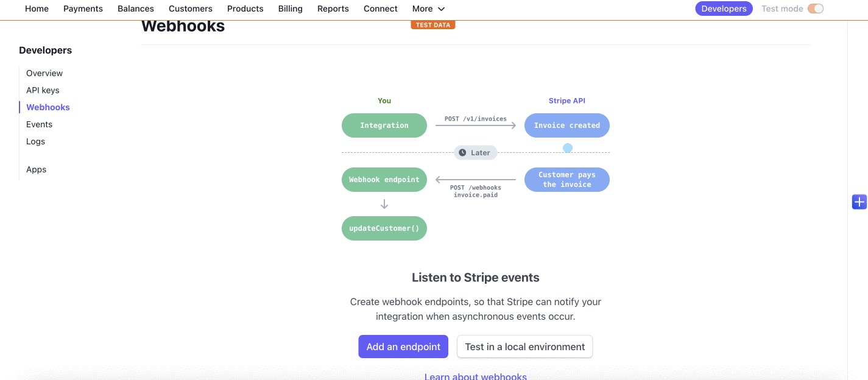Toggle the Test mode switch

click(x=816, y=8)
